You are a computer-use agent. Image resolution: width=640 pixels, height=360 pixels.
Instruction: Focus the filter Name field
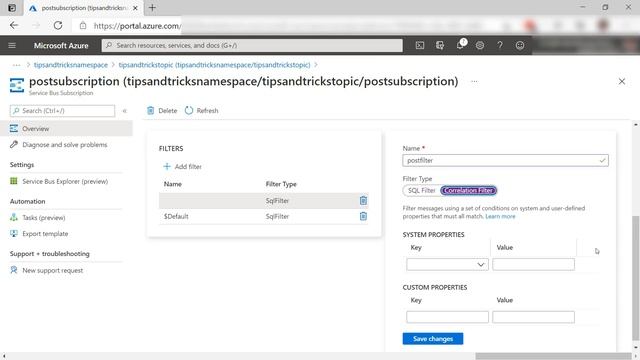click(505, 160)
